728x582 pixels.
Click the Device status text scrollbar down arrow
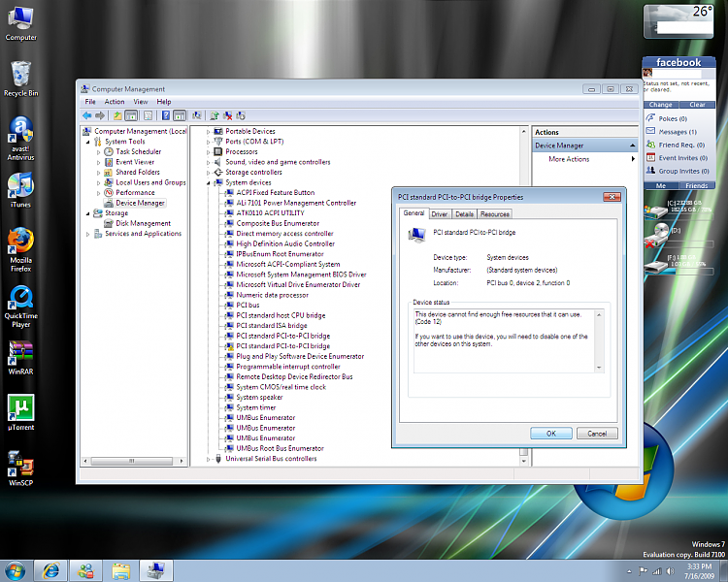(x=599, y=368)
